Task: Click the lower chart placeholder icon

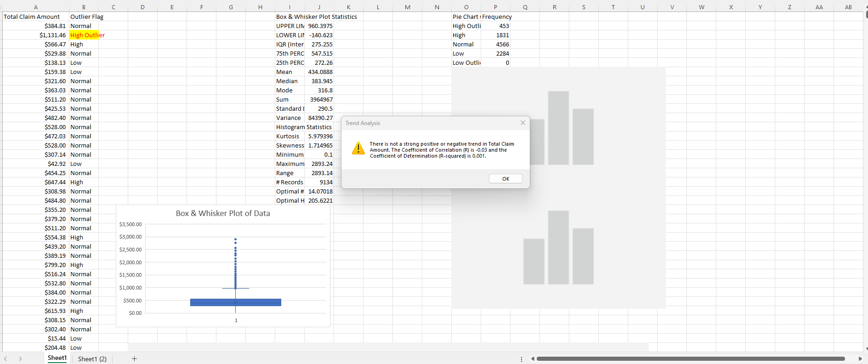Action: tap(558, 248)
